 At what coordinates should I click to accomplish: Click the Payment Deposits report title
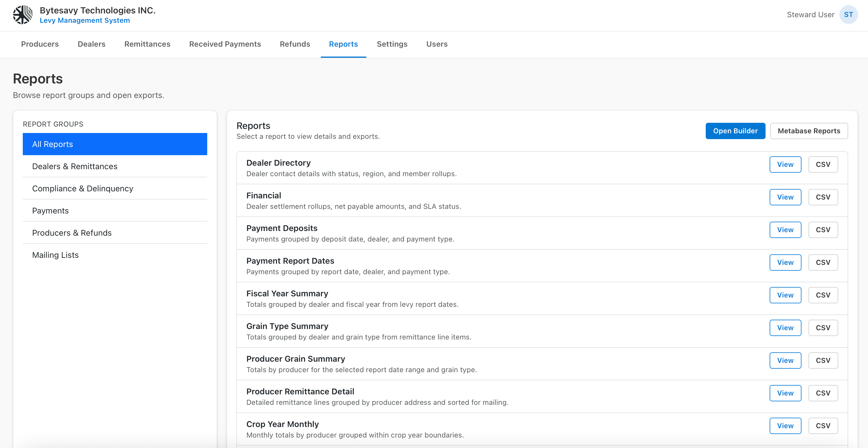282,228
